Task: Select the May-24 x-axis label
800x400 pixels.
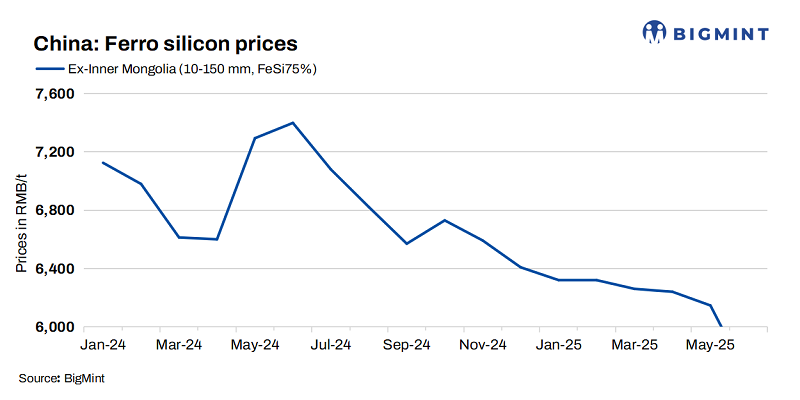Action: (x=255, y=345)
